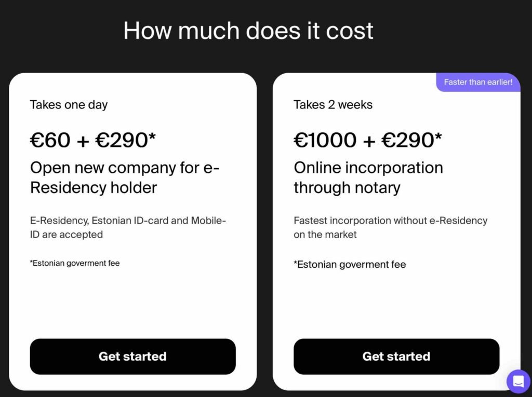Click the plus sign after €60
Viewport: 532px width, 397px height.
click(x=83, y=141)
